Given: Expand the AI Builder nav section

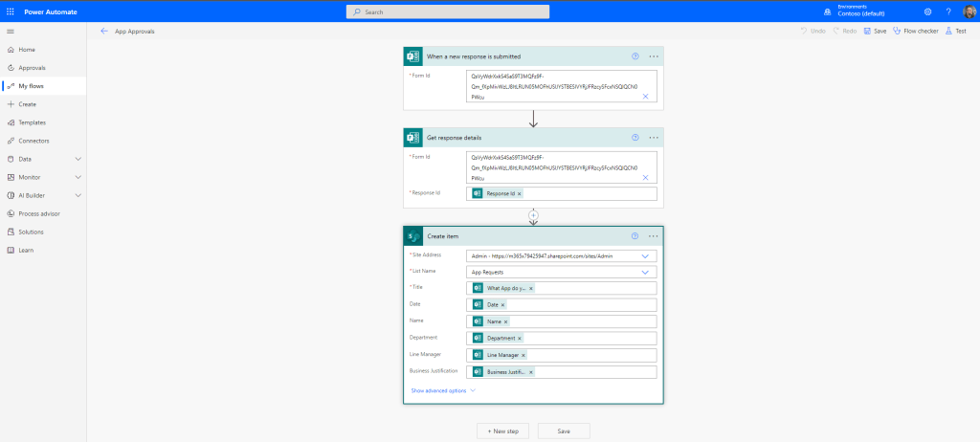Looking at the screenshot, I should pos(78,195).
